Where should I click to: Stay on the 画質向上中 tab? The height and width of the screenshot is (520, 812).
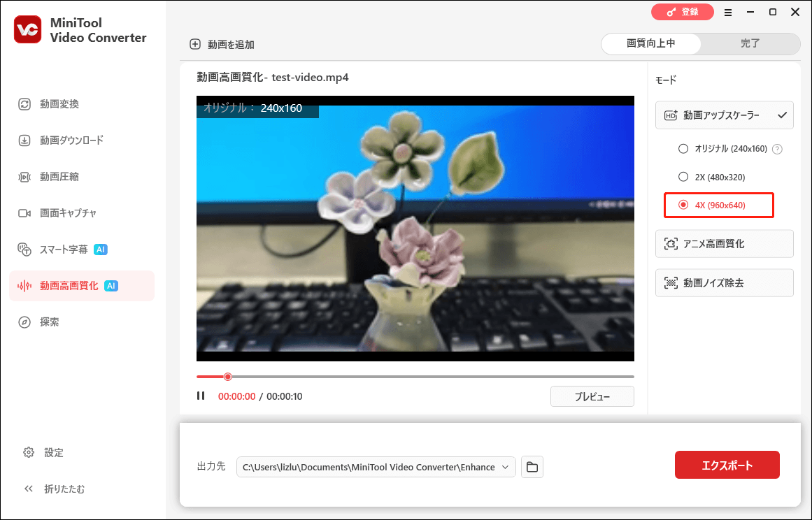(x=650, y=43)
